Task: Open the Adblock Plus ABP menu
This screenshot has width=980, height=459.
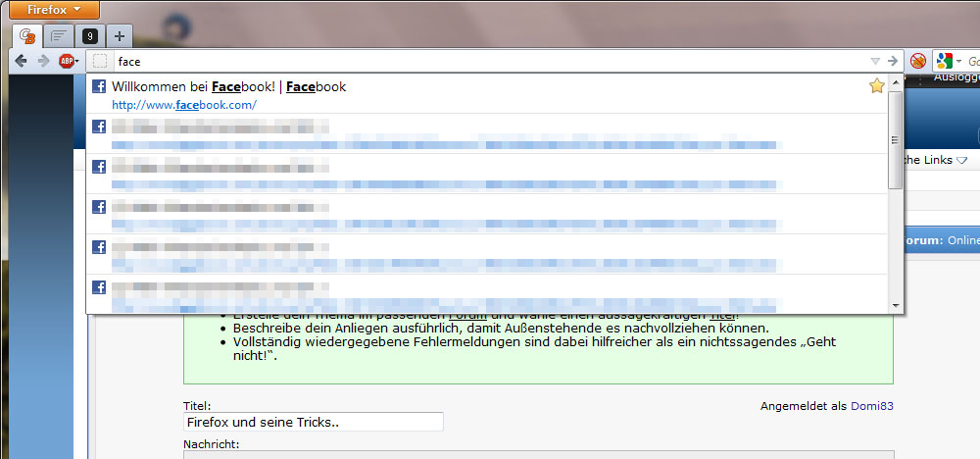Action: pyautogui.click(x=69, y=61)
